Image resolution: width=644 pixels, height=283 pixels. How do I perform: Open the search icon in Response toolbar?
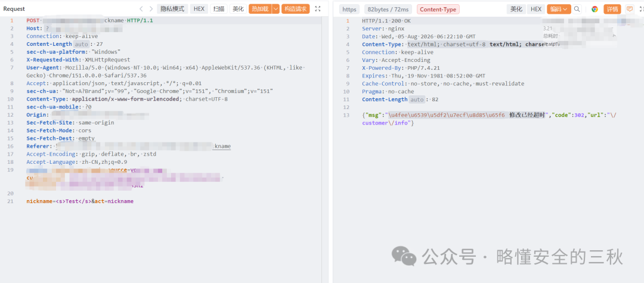click(577, 9)
